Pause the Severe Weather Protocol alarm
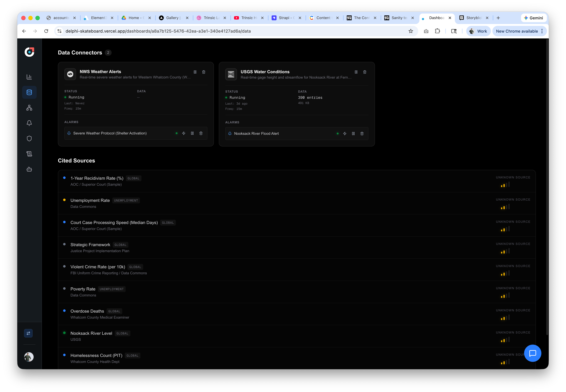The image size is (566, 392). [192, 133]
